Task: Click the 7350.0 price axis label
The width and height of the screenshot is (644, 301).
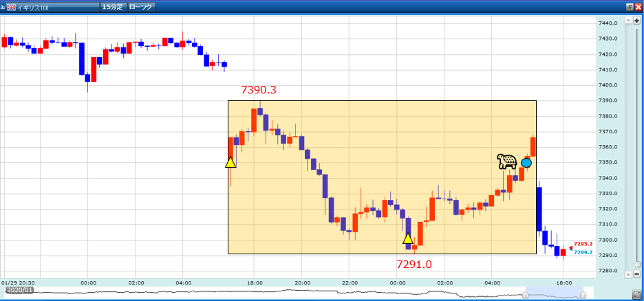Action: (608, 162)
